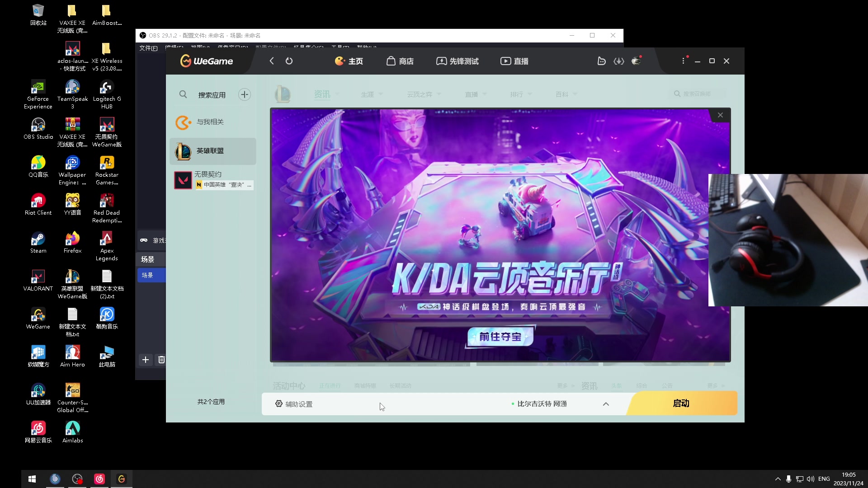Open the 直播 live tab
Screen dimensions: 868x488
point(514,61)
